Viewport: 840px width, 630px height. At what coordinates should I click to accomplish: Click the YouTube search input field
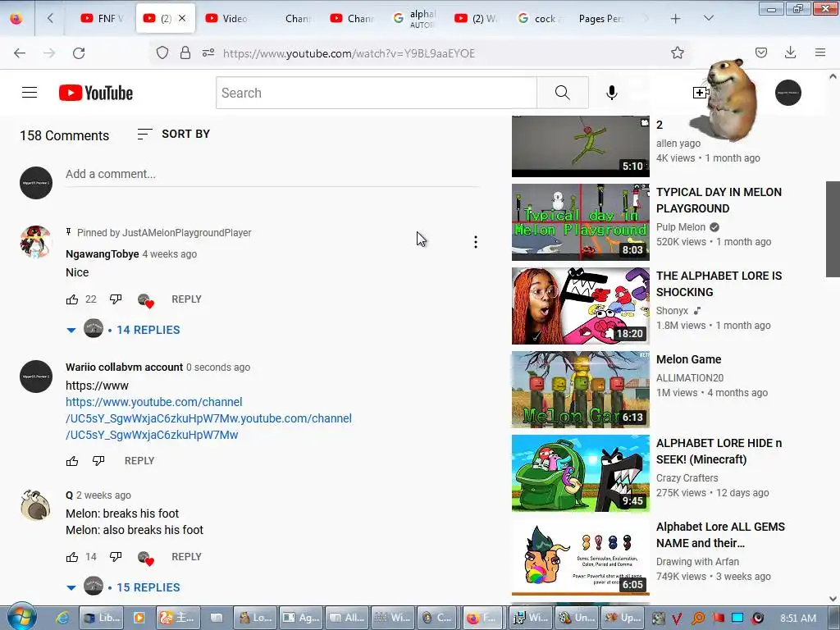376,93
